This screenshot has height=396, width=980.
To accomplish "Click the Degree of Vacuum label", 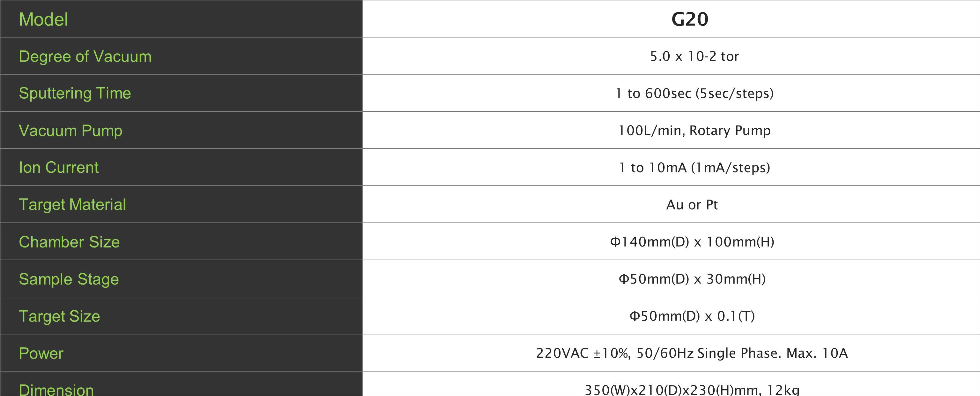I will pyautogui.click(x=85, y=56).
